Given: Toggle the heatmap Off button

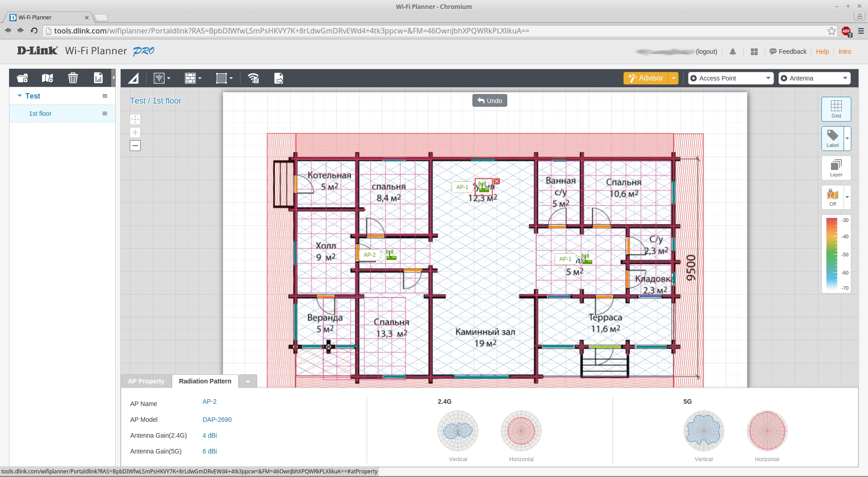Looking at the screenshot, I should pyautogui.click(x=832, y=197).
